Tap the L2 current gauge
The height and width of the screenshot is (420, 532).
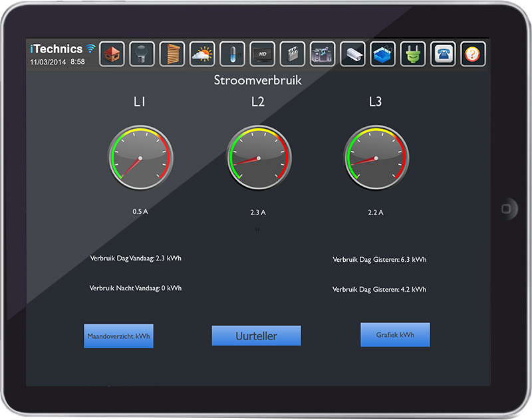tap(258, 159)
